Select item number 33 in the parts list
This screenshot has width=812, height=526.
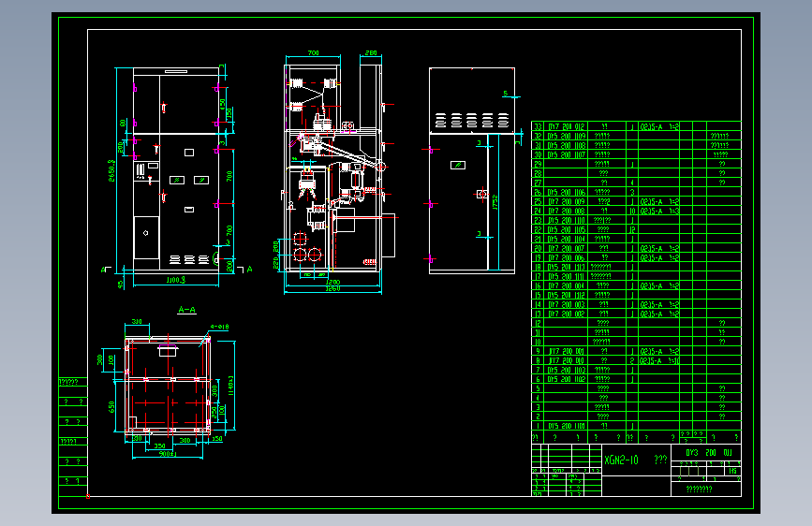click(x=538, y=126)
